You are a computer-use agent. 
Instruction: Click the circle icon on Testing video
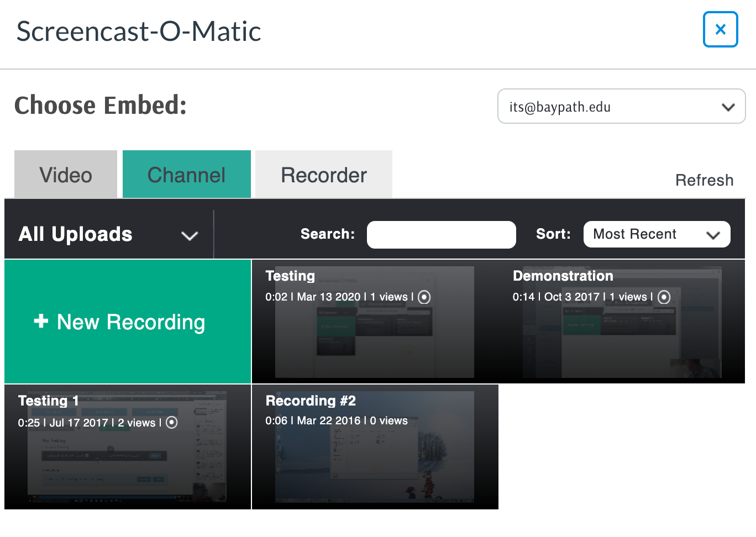[424, 297]
